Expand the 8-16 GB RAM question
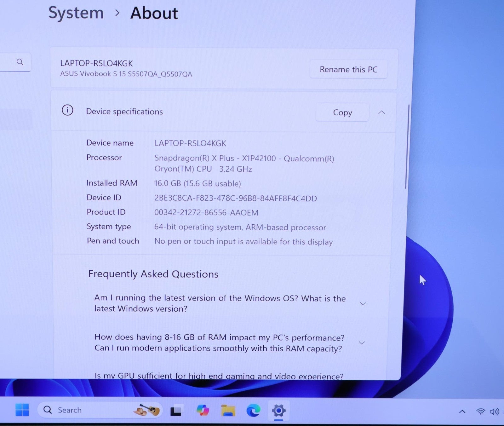The width and height of the screenshot is (504, 426). [x=362, y=343]
